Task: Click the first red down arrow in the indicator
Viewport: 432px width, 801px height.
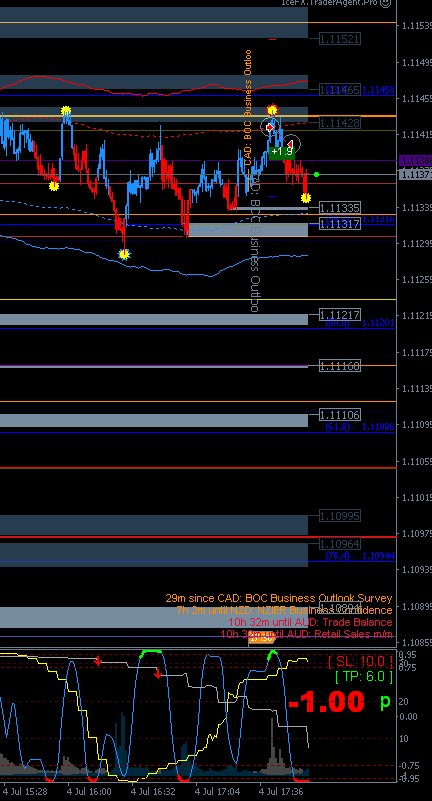Action: tap(98, 662)
